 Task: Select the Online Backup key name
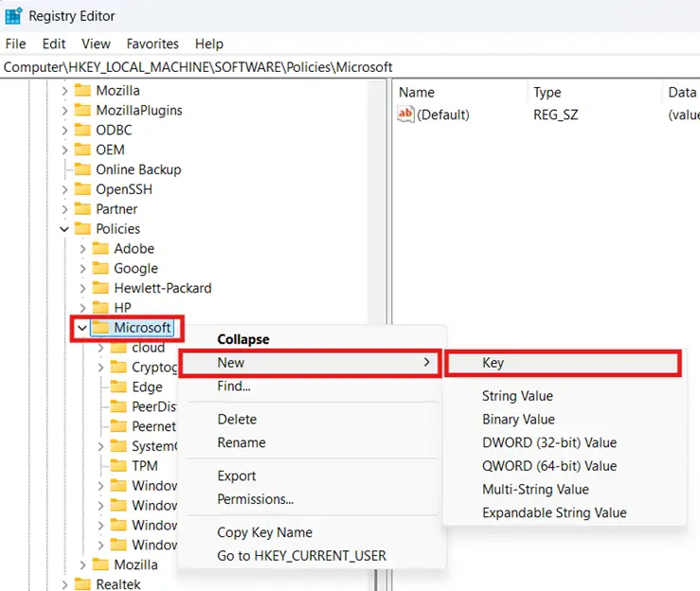138,170
